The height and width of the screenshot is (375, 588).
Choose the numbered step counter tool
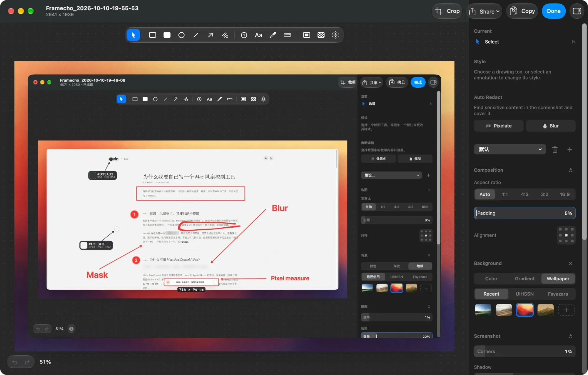coord(244,35)
